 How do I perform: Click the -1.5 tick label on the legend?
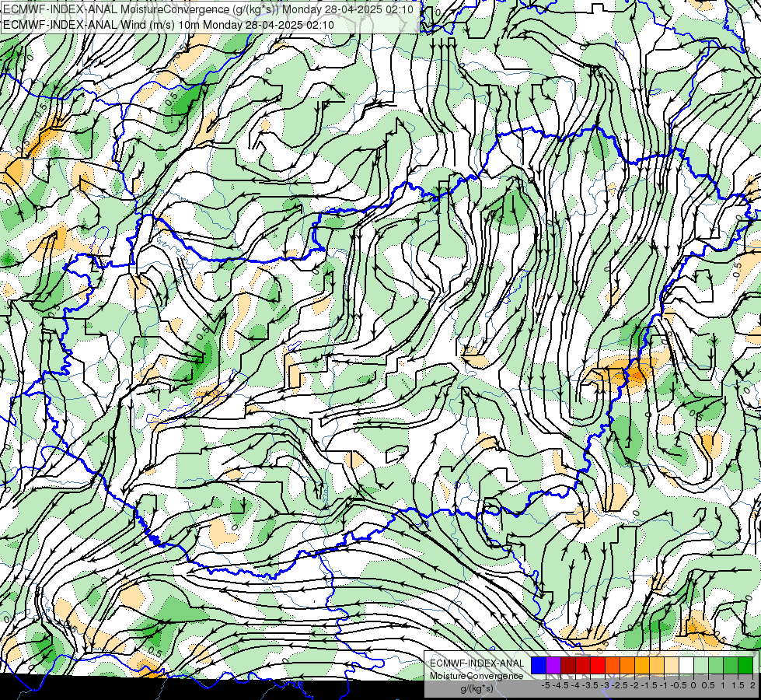coord(650,685)
